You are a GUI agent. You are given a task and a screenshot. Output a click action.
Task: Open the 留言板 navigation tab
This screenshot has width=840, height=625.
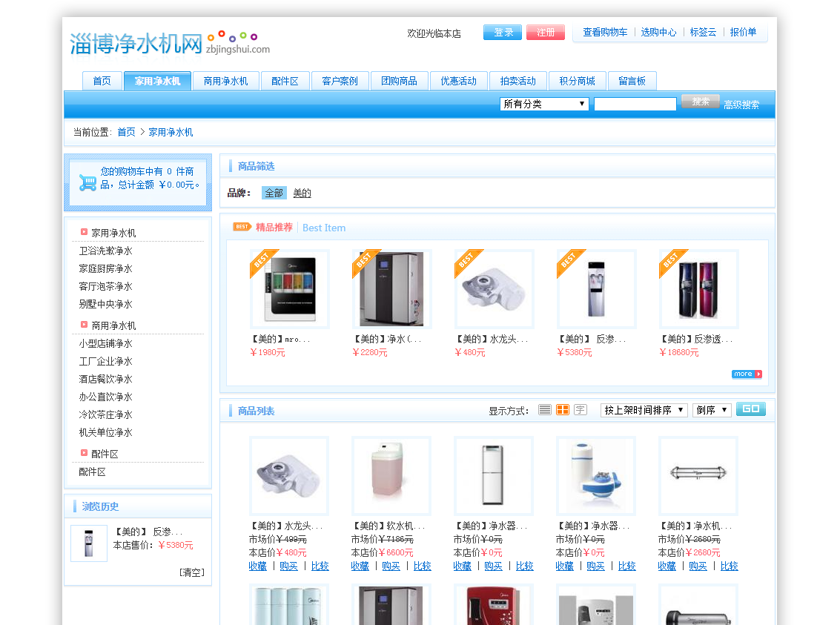point(632,81)
